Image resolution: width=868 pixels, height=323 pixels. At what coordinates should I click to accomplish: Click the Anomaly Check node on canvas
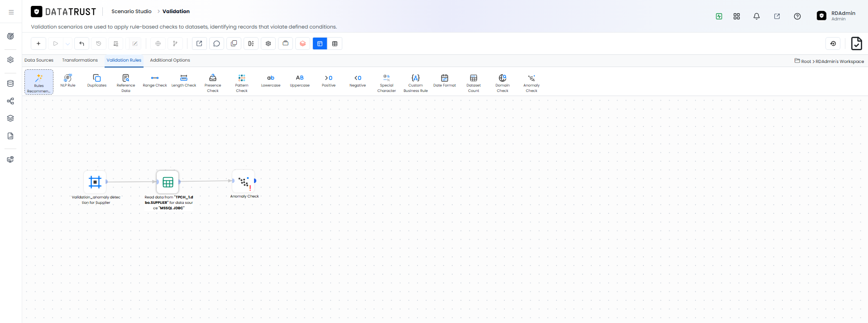[x=244, y=182]
